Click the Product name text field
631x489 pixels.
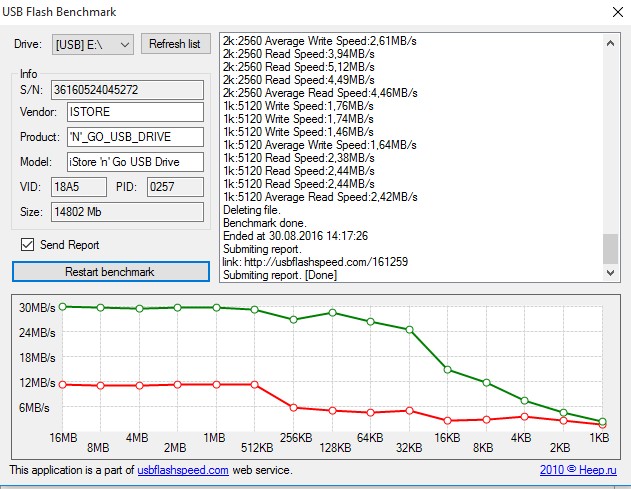pyautogui.click(x=135, y=137)
